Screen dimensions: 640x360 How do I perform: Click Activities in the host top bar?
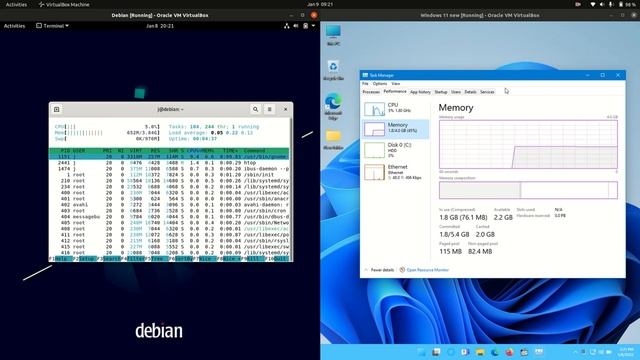(16, 4)
